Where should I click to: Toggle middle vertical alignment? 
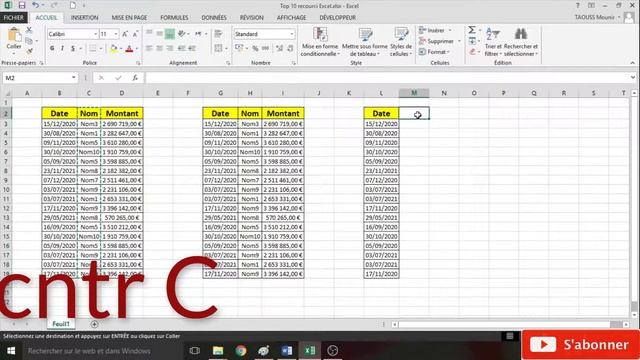point(160,34)
